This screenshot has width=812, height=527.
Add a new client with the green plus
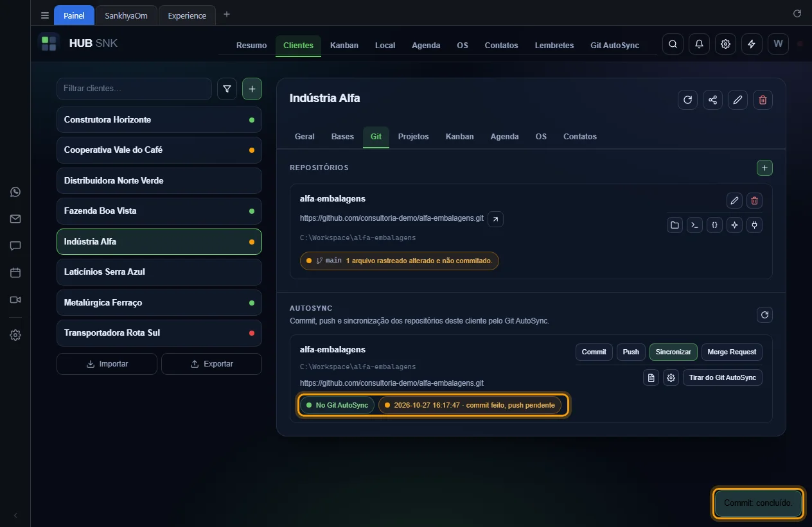point(252,89)
